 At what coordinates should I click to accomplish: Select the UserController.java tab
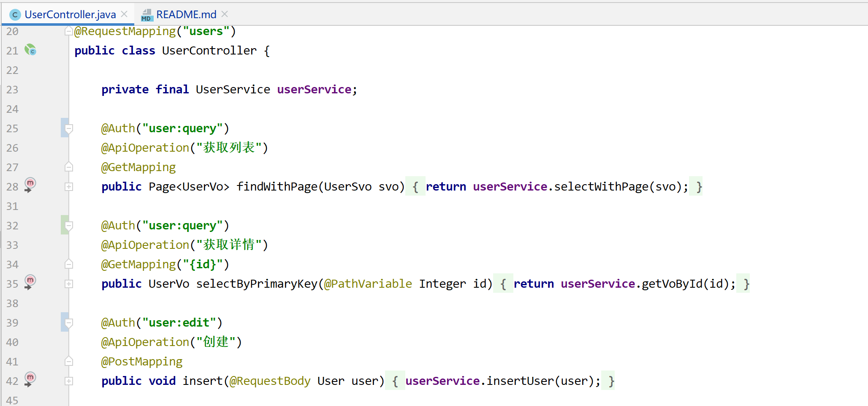pos(70,15)
